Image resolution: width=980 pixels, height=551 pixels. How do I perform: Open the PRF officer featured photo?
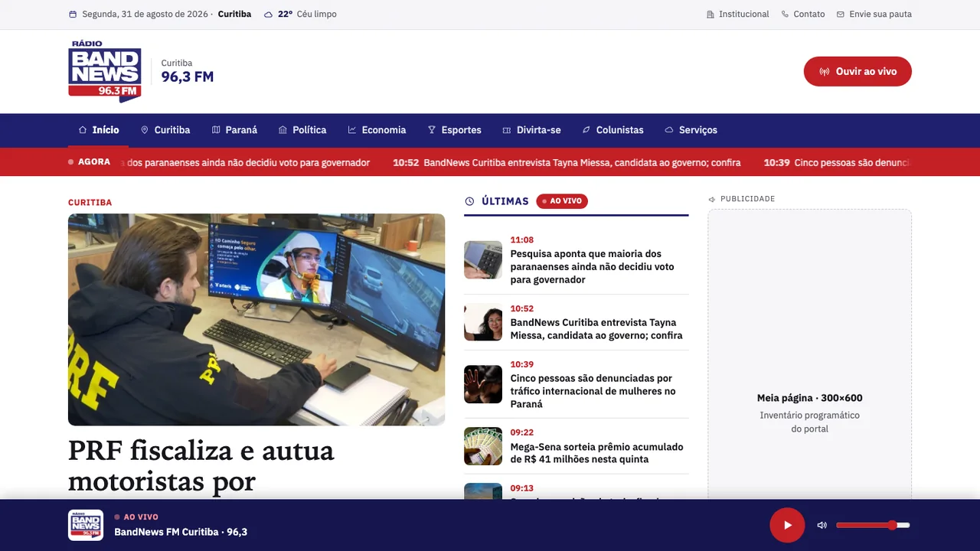(x=256, y=319)
